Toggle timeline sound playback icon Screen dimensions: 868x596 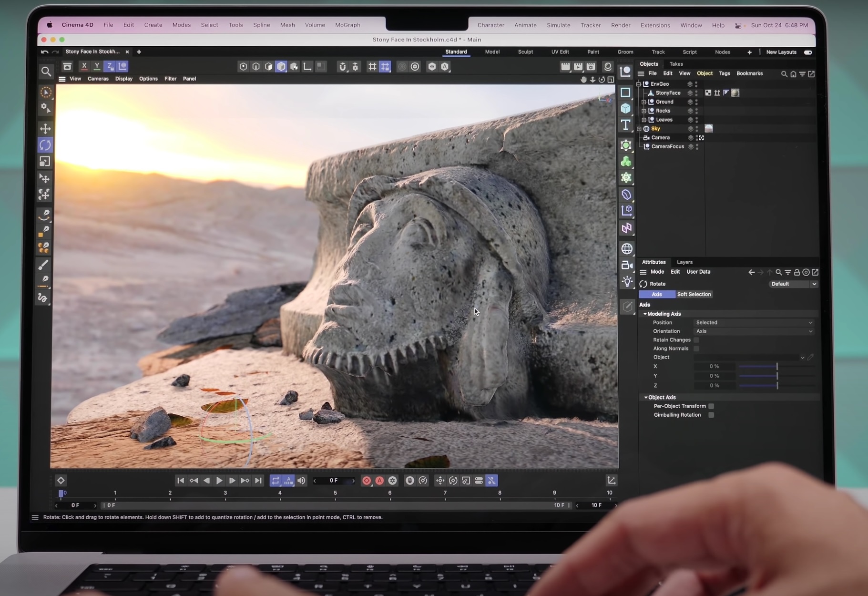(x=301, y=481)
